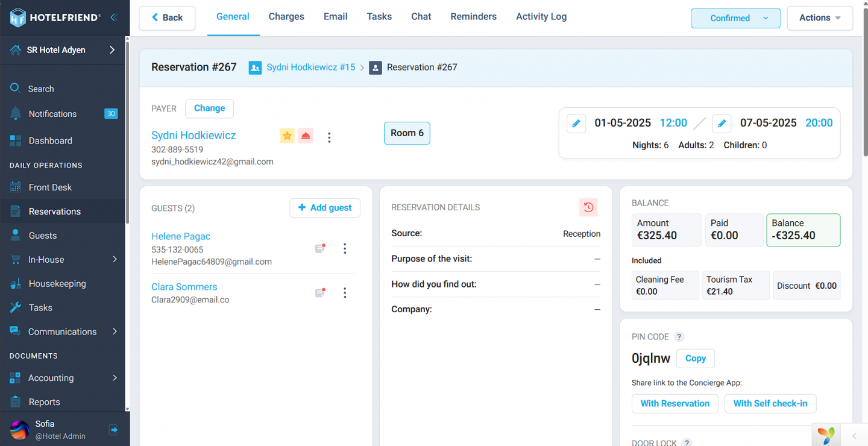The width and height of the screenshot is (868, 446).
Task: Edit check-out date with pencil icon
Action: [x=722, y=124]
